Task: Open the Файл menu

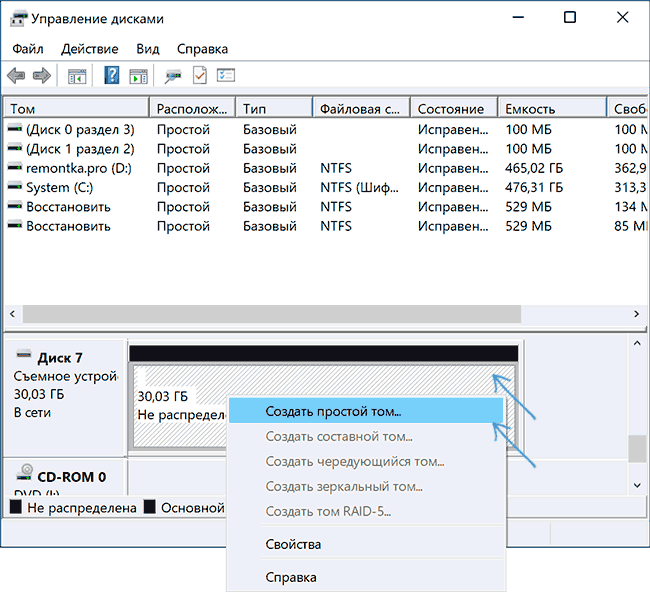Action: [28, 49]
